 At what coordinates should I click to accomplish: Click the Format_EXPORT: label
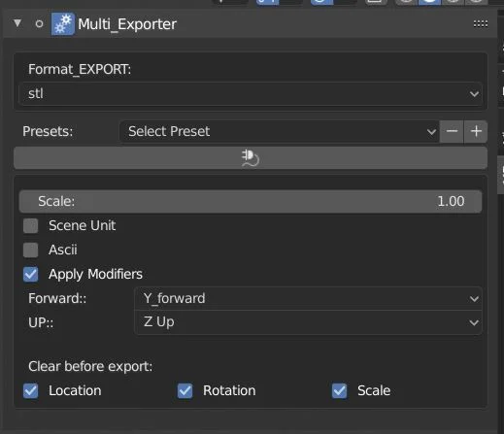80,69
